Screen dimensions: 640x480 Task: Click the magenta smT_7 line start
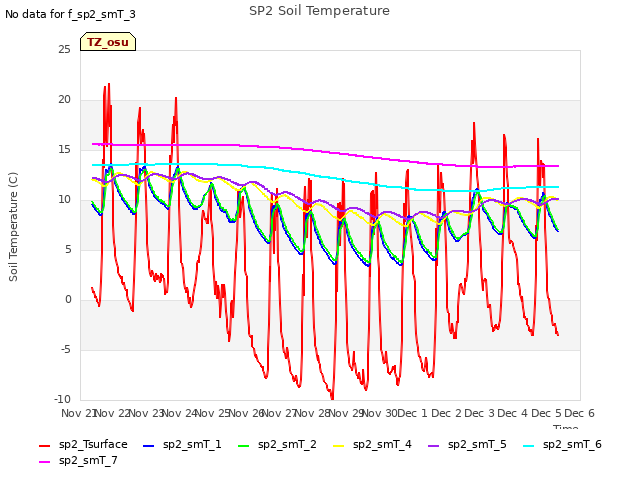(x=93, y=144)
